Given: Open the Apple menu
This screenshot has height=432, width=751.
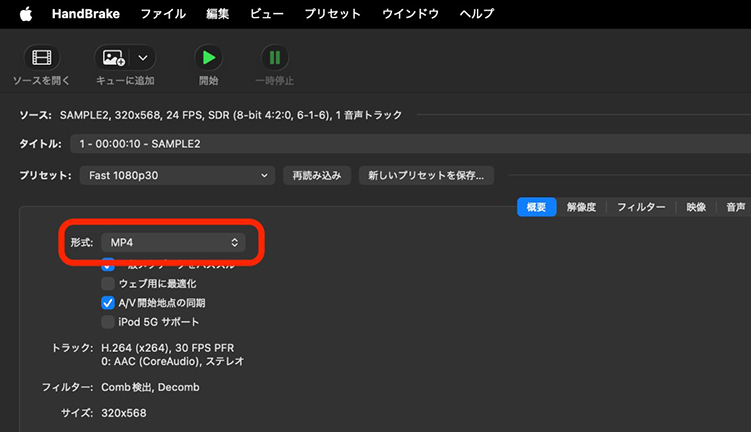Looking at the screenshot, I should (x=26, y=14).
